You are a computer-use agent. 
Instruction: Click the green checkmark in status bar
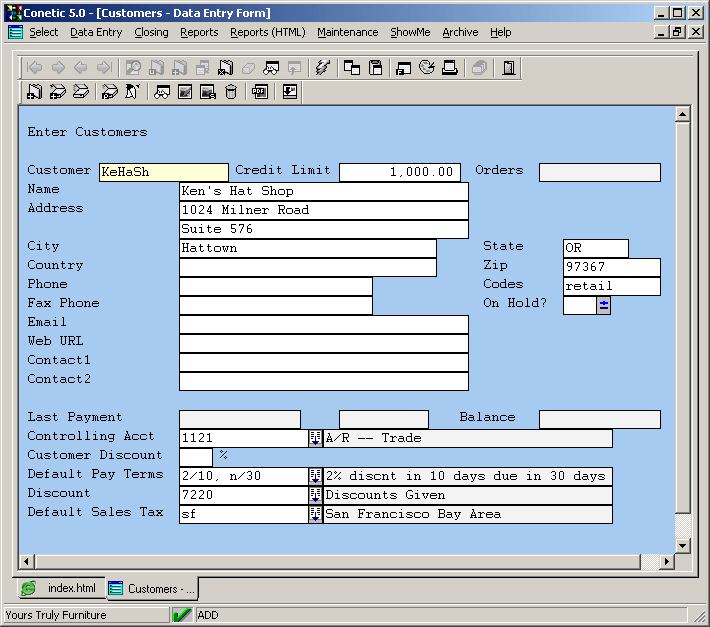(182, 615)
